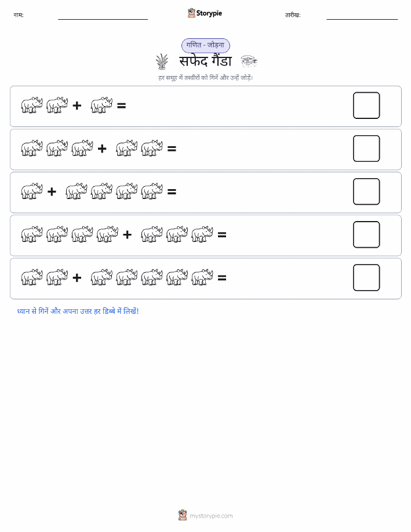Image resolution: width=411 pixels, height=532 pixels.
Task: Click the bear icon in footer
Action: point(183,515)
